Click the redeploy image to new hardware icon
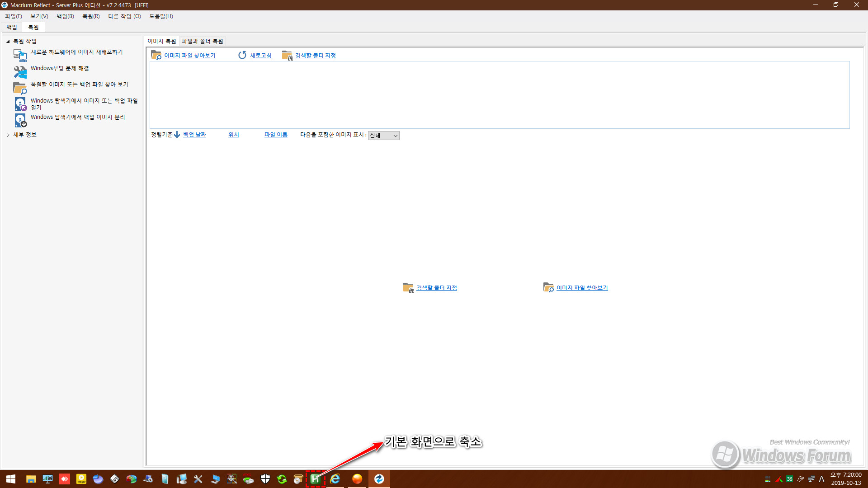This screenshot has width=868, height=488. pyautogui.click(x=20, y=55)
